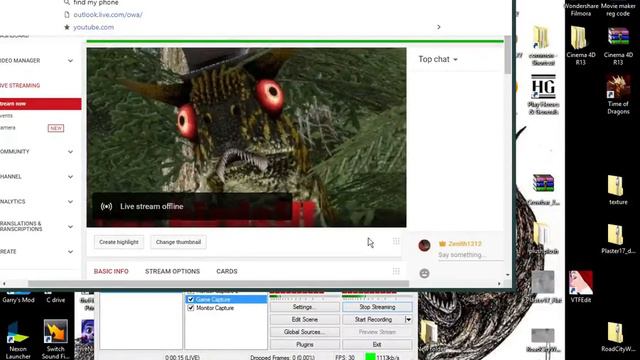Click the Create highlight button
Image resolution: width=640 pixels, height=360 pixels.
(119, 242)
